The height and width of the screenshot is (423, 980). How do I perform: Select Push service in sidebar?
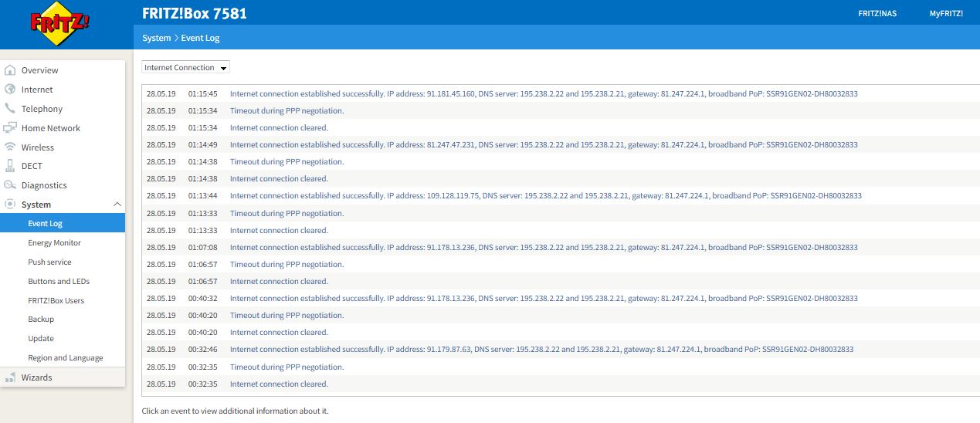pos(49,262)
